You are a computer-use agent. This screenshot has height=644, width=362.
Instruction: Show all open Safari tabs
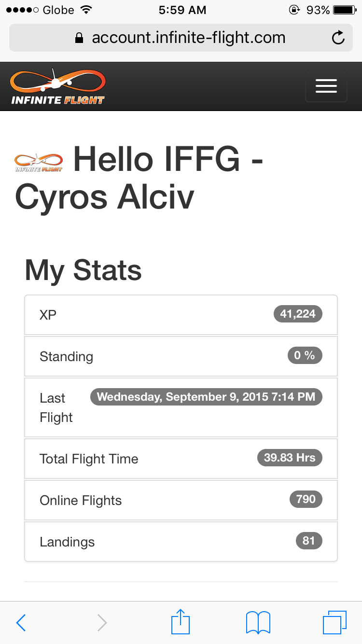(x=334, y=622)
